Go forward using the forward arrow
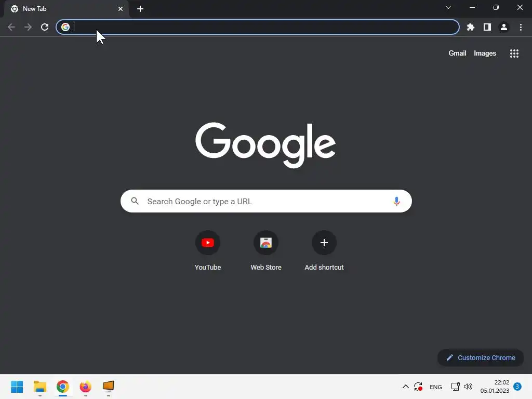Viewport: 532px width, 399px height. tap(28, 27)
